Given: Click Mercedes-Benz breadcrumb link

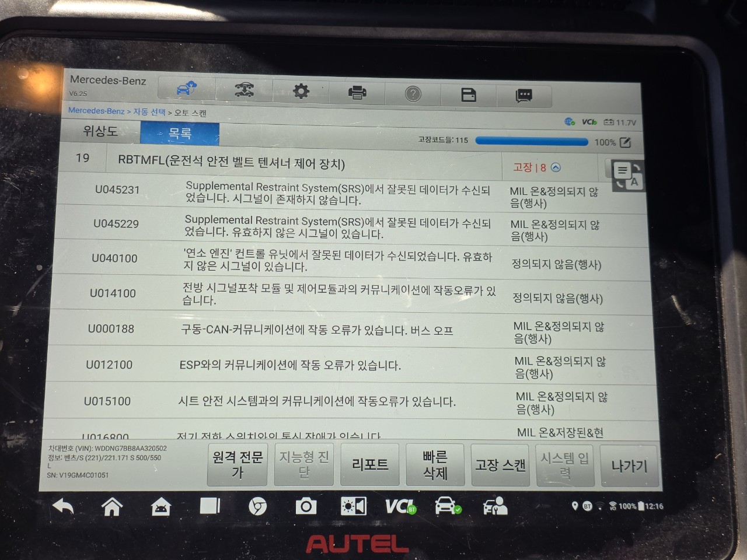Looking at the screenshot, I should 96,110.
